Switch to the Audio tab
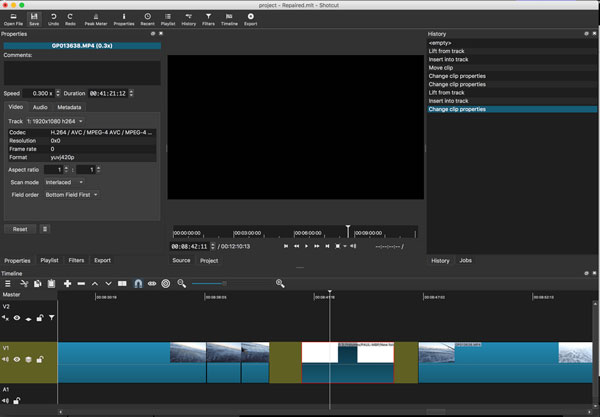 (40, 107)
